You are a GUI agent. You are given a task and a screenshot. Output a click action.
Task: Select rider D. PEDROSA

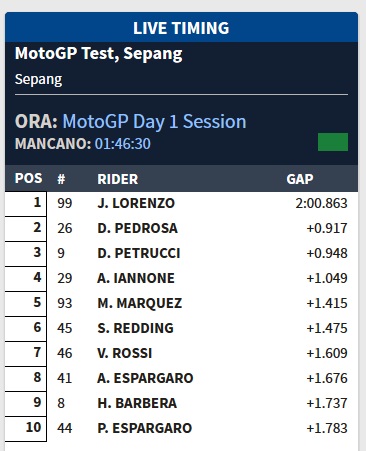pyautogui.click(x=137, y=228)
